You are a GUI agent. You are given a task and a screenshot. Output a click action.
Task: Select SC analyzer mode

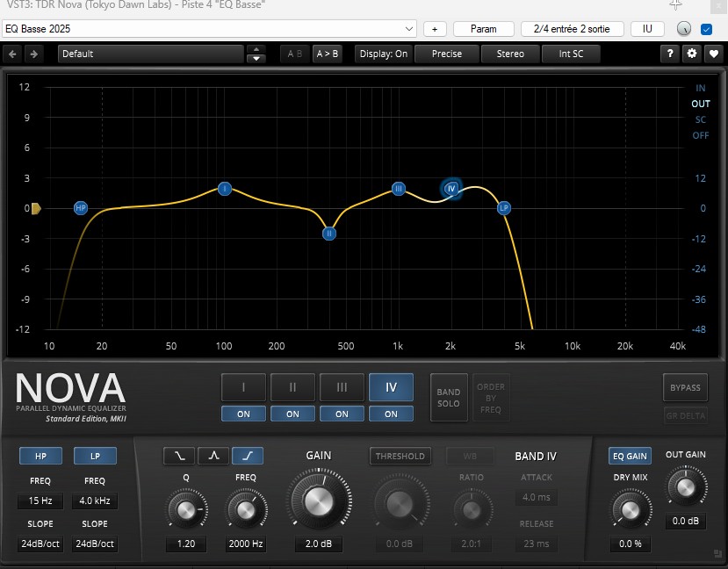(x=700, y=119)
